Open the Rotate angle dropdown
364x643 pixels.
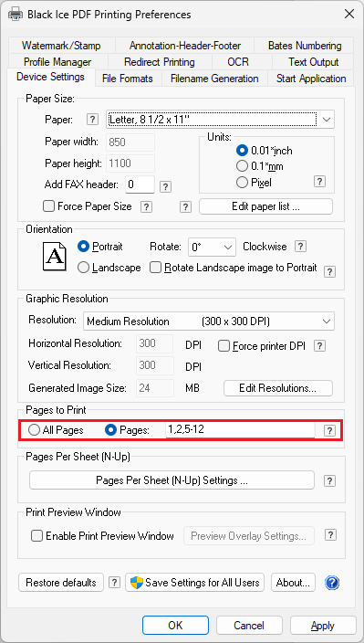[x=212, y=248]
